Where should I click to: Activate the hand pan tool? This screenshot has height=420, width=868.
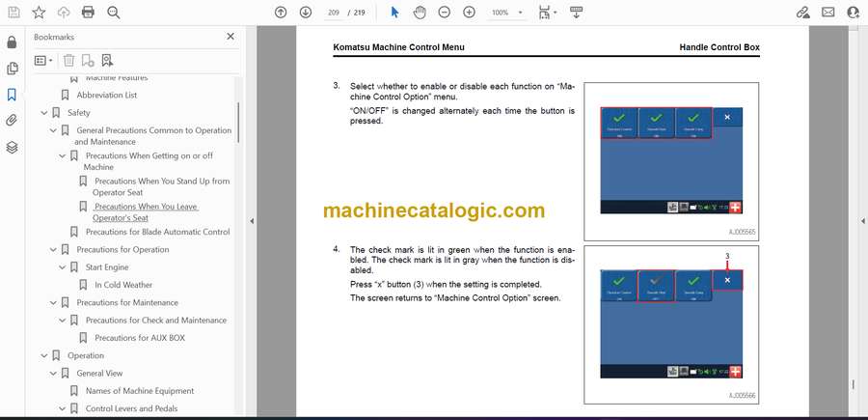click(x=420, y=13)
